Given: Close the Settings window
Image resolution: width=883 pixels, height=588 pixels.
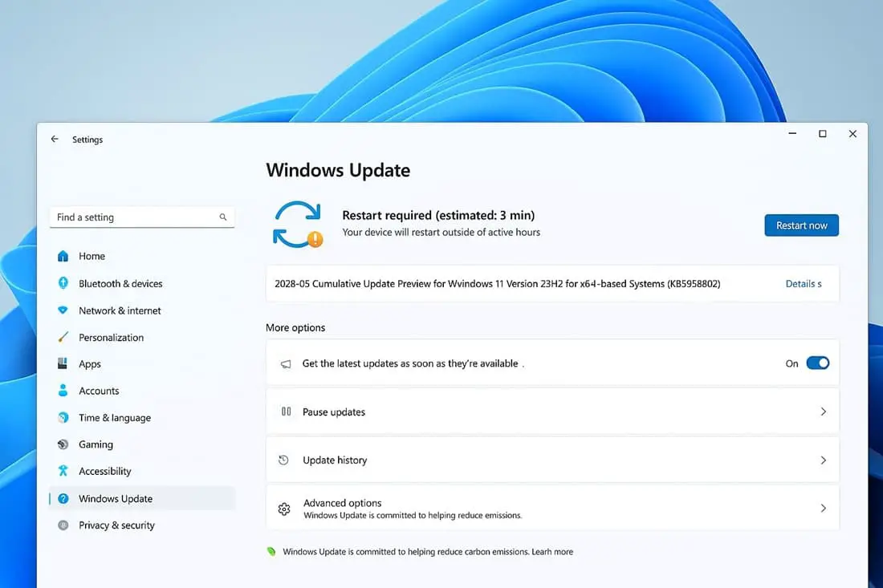Looking at the screenshot, I should (852, 134).
